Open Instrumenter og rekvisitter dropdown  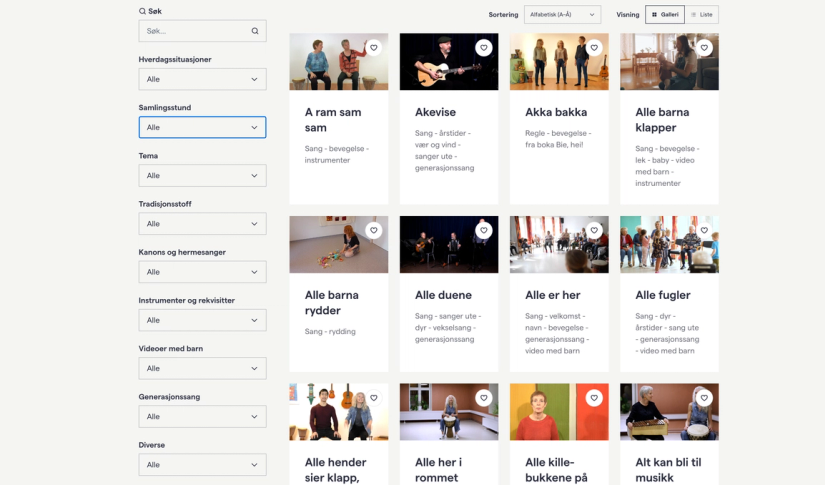(x=203, y=320)
